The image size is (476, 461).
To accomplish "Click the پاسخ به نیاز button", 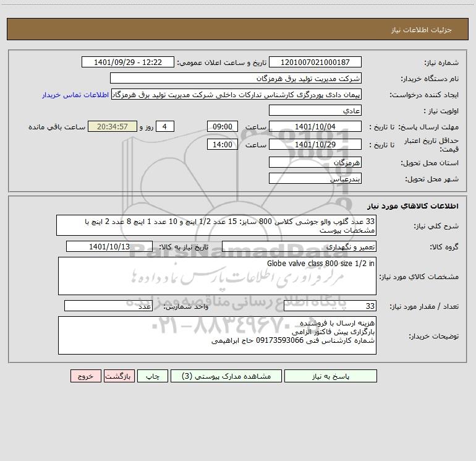I will coord(330,376).
